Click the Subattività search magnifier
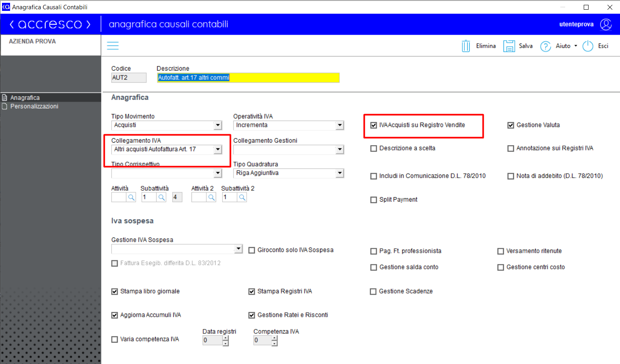 (161, 198)
